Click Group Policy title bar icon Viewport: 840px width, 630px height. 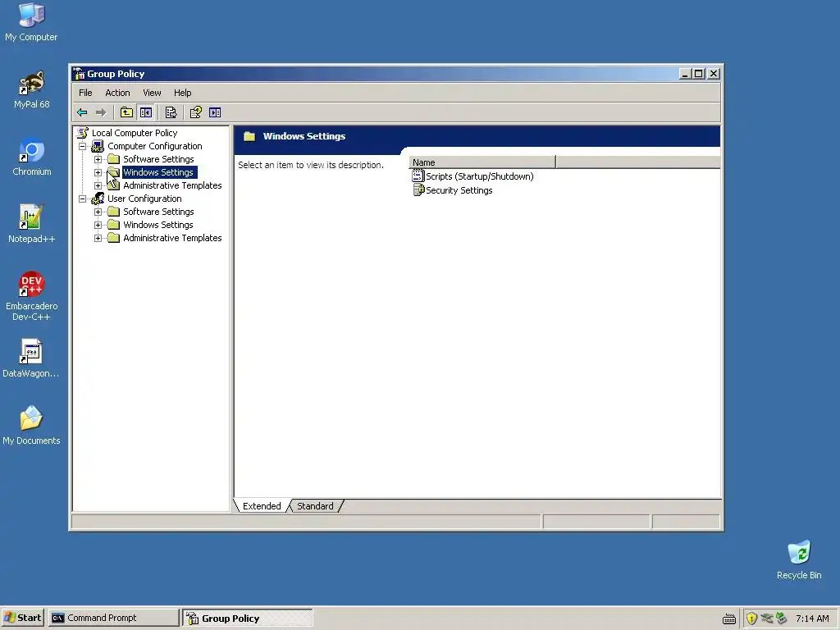coord(79,74)
